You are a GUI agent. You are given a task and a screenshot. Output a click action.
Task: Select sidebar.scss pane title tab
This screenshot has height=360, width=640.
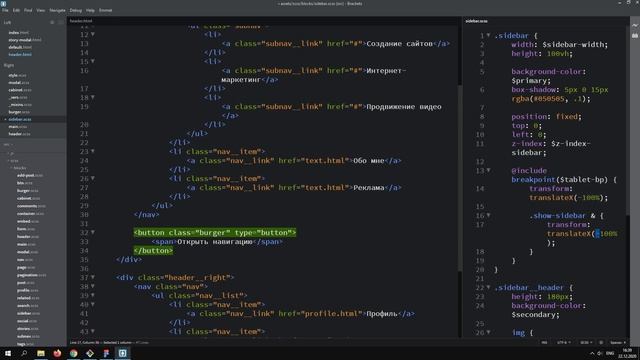tap(476, 21)
